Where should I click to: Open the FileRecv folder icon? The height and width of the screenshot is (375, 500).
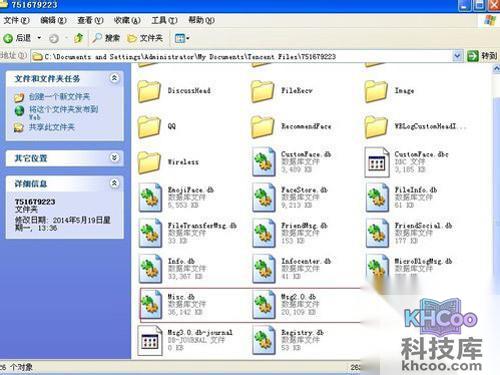point(263,91)
